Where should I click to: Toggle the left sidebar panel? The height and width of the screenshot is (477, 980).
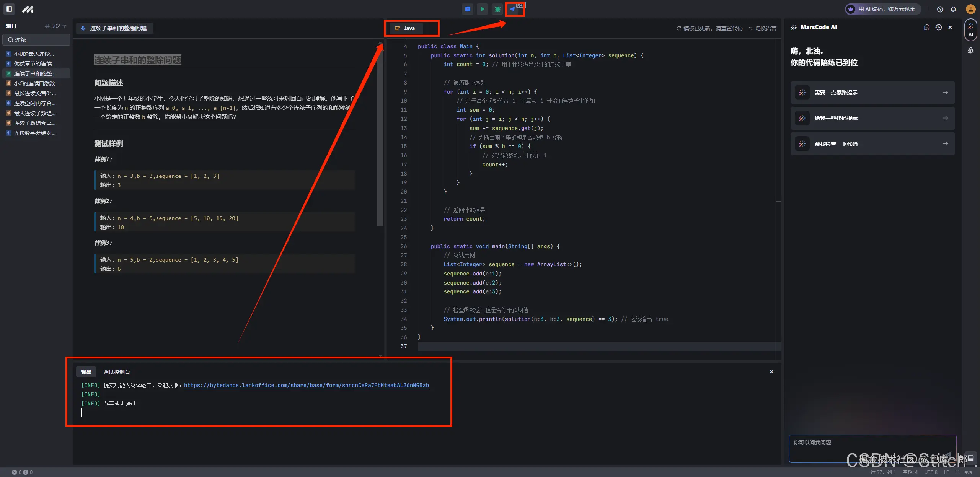(x=9, y=9)
